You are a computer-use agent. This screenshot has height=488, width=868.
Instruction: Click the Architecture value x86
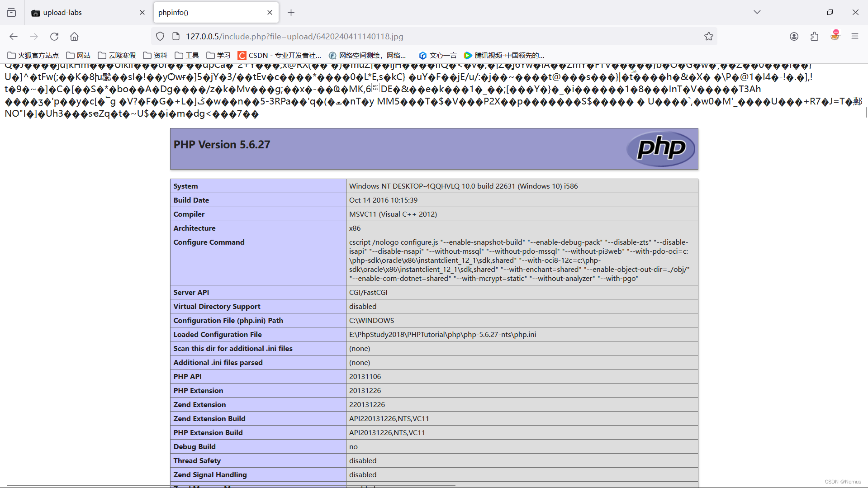pos(355,228)
